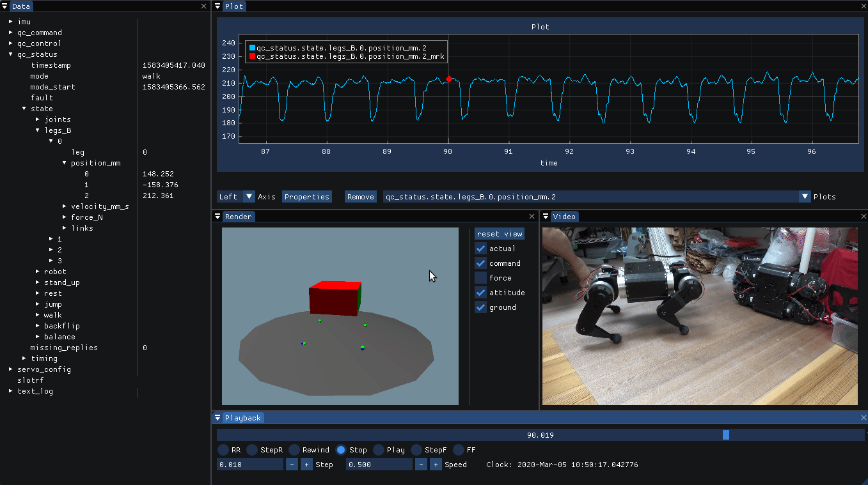Decrease the Step value with minus button
The height and width of the screenshot is (485, 868).
(x=292, y=465)
